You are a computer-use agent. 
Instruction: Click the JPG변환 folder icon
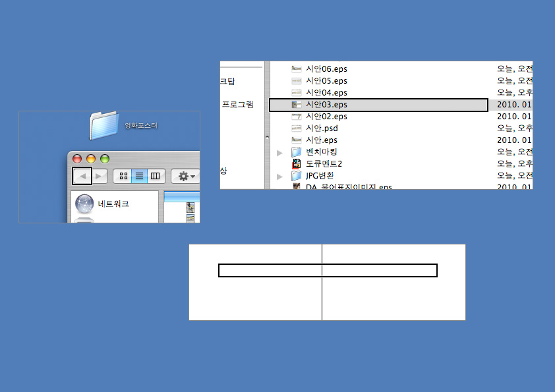pos(297,176)
